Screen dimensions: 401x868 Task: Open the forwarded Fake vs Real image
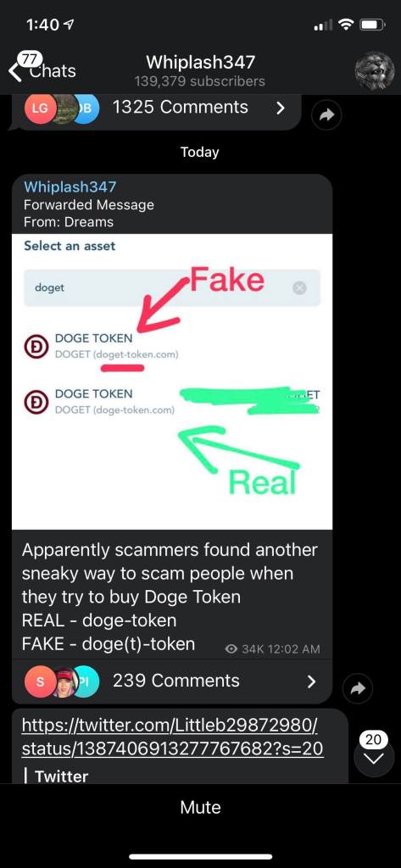(x=172, y=382)
